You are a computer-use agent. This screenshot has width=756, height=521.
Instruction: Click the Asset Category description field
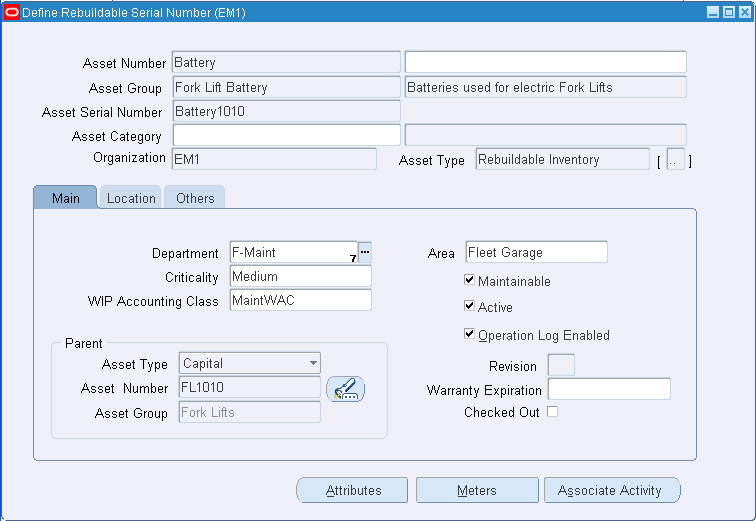click(x=546, y=135)
